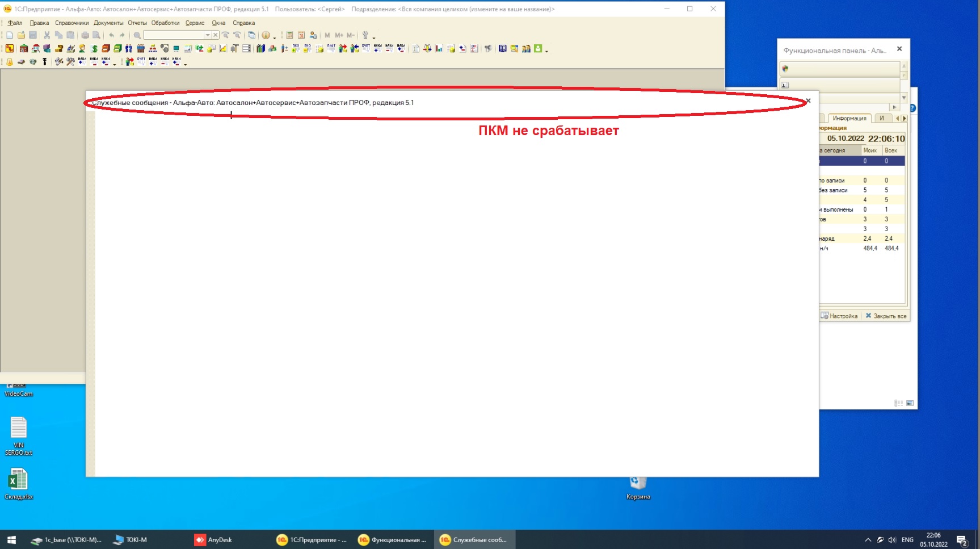Viewport: 980px width, 549px height.
Task: Click the save diskette icon
Action: pyautogui.click(x=33, y=35)
